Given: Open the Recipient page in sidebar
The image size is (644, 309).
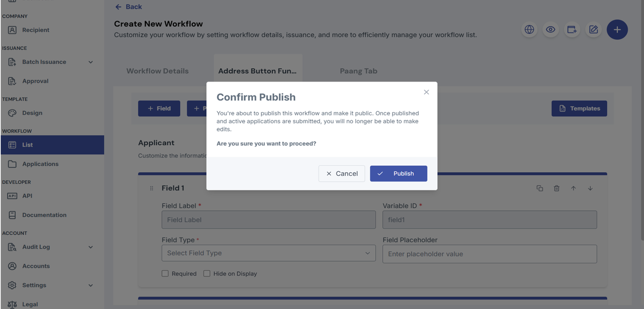Looking at the screenshot, I should point(52,30).
